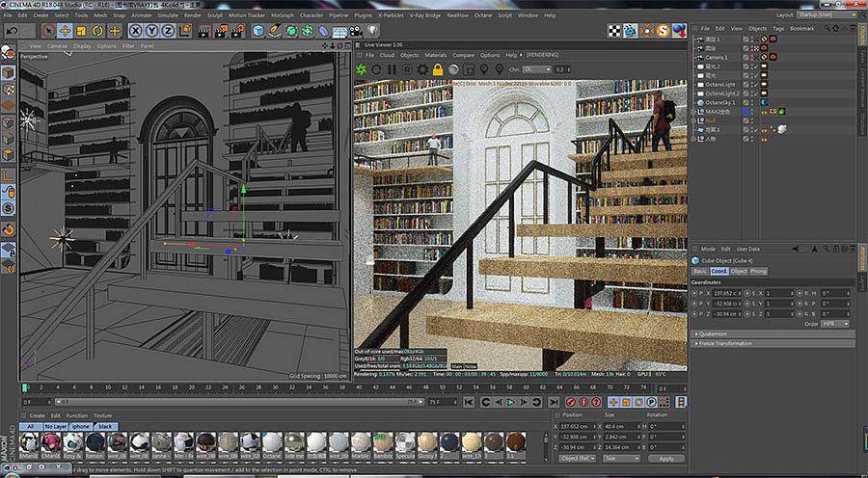Select the Marble material thumbnail
Image resolution: width=868 pixels, height=478 pixels.
(x=361, y=445)
